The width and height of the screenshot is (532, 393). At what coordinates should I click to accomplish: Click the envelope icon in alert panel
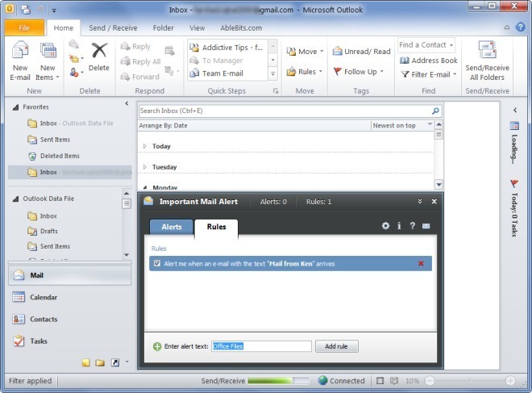point(426,226)
